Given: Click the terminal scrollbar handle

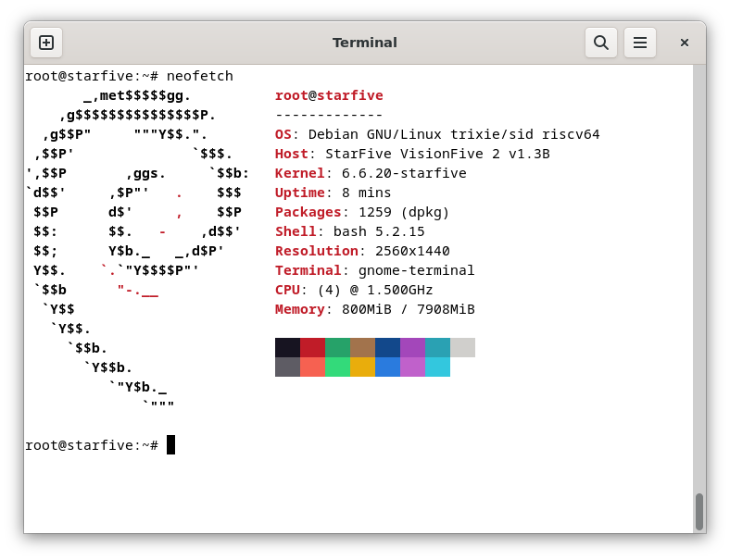Looking at the screenshot, I should [x=699, y=512].
